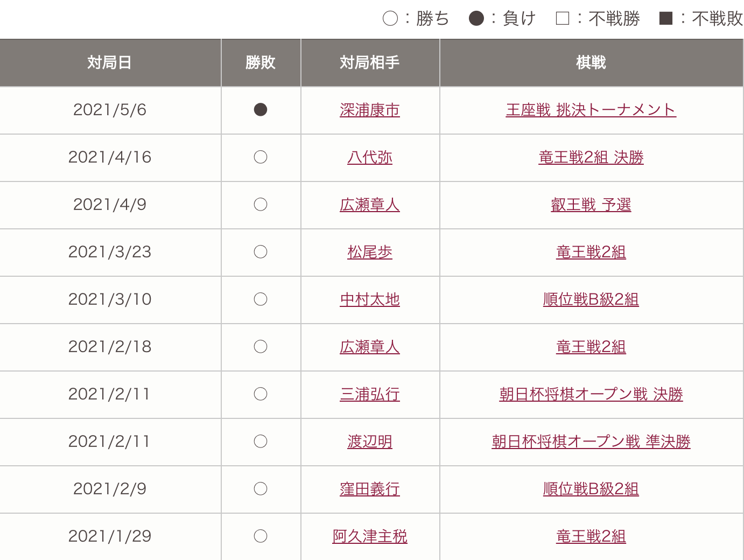Open opponent link 深浦康市

(x=370, y=110)
